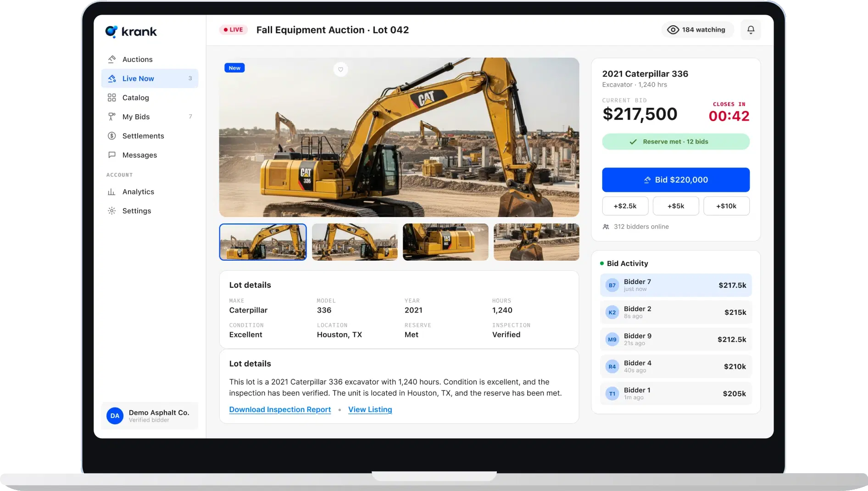Click the Krank logo icon

pos(111,31)
